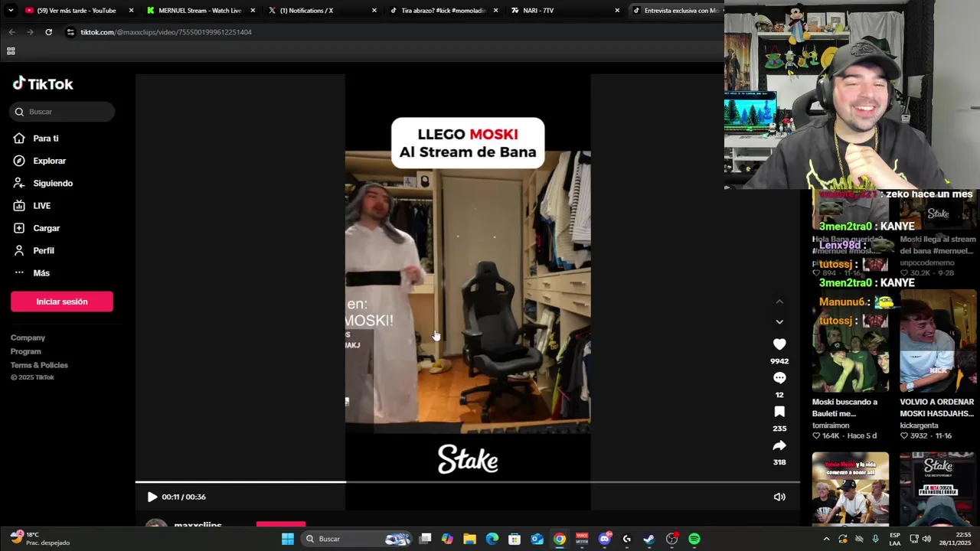980x551 pixels.
Task: Show hidden system tray icons chevron
Action: 826,539
